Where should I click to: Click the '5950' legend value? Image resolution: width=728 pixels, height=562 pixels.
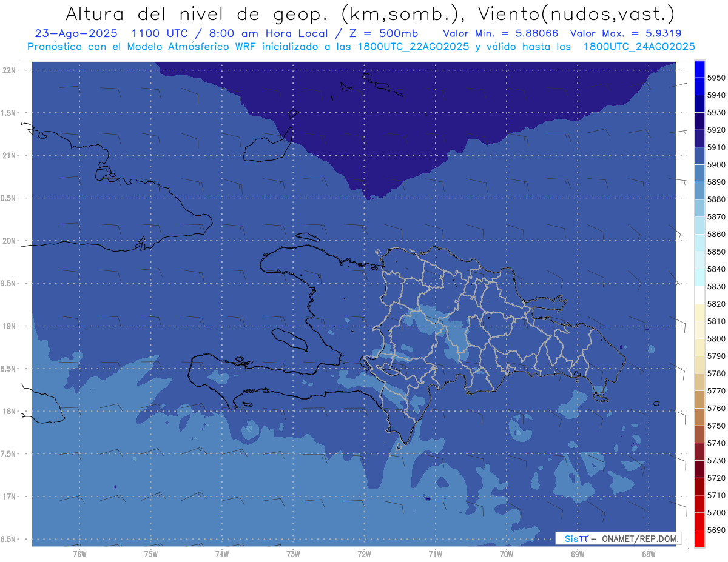[x=716, y=78]
